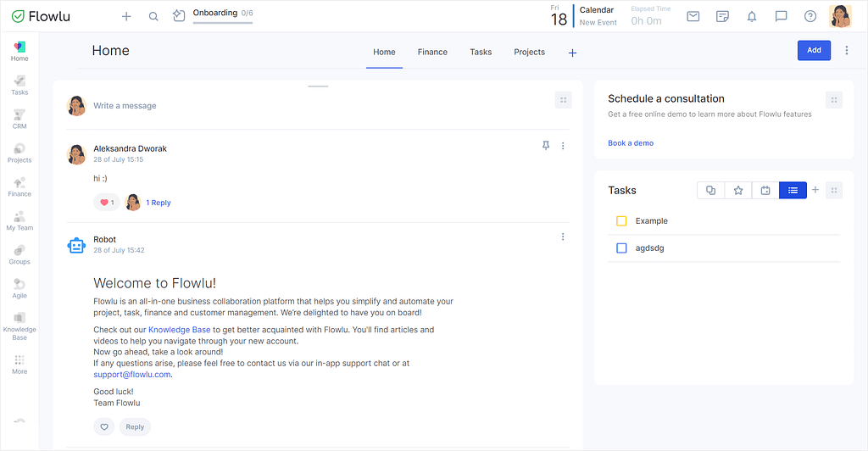Grab the Schedule a consultation drag handle
This screenshot has width=868, height=451.
834,100
